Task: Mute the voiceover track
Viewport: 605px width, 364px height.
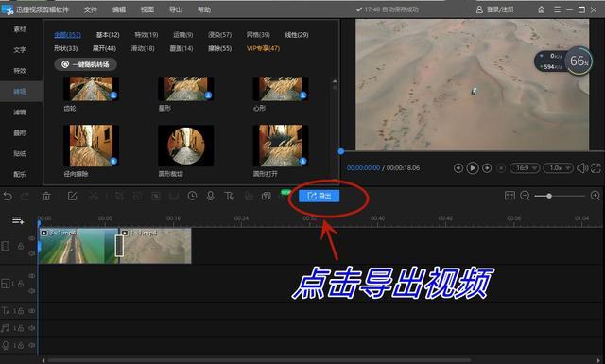Action: pos(32,345)
